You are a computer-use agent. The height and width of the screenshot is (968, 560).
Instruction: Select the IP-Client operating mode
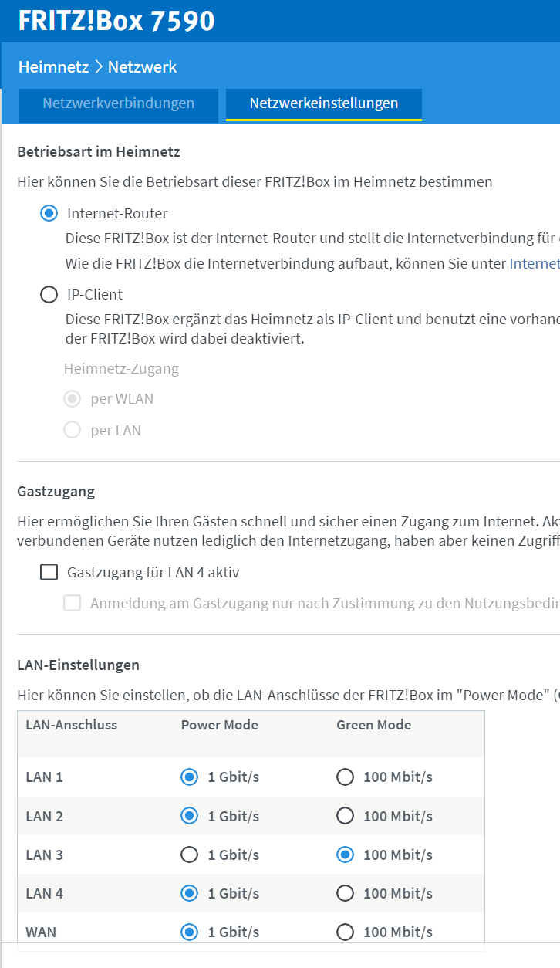[x=49, y=294]
